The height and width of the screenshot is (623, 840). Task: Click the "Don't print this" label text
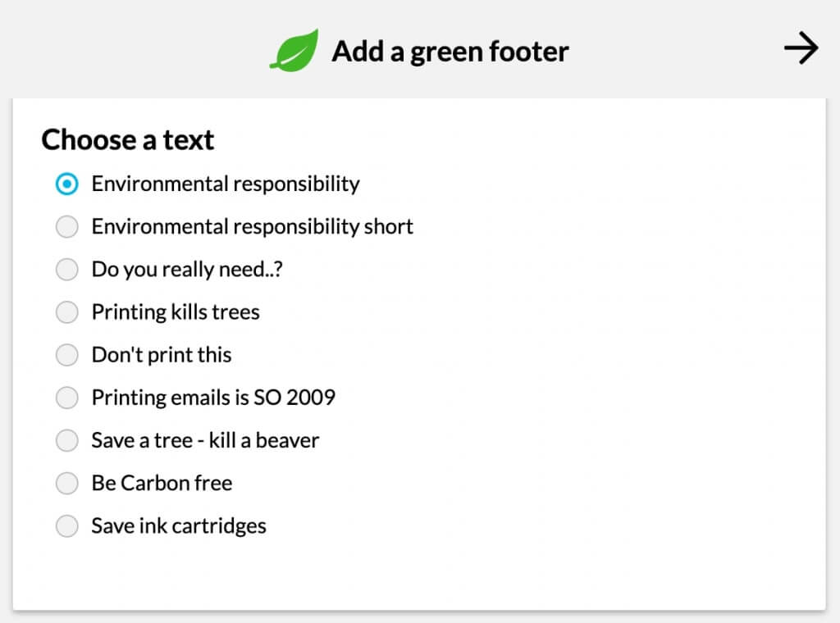tap(161, 354)
